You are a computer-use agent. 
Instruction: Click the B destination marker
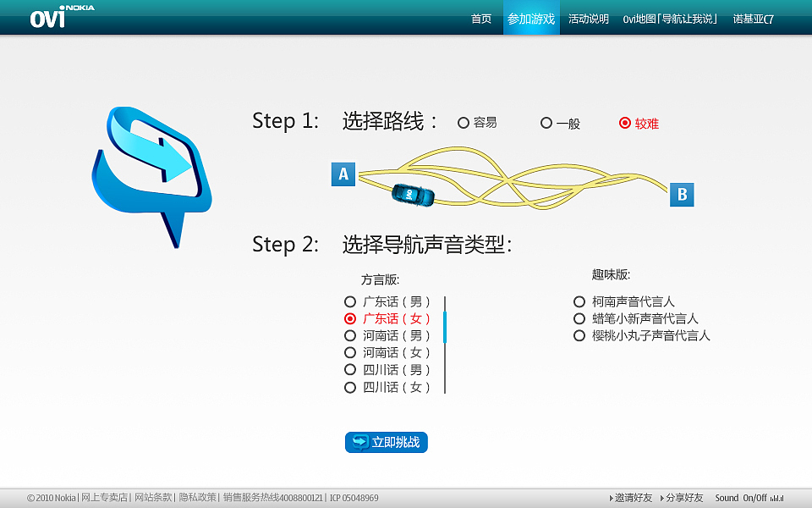pyautogui.click(x=682, y=195)
